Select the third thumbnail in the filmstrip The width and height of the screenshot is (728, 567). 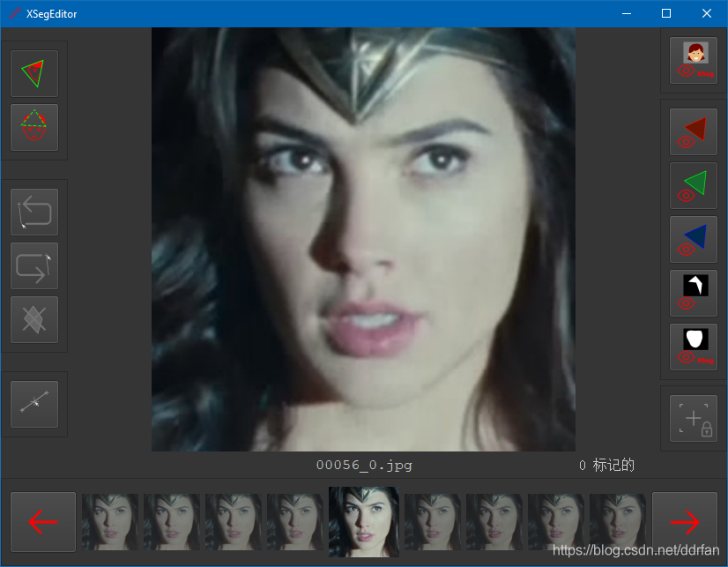tap(234, 522)
